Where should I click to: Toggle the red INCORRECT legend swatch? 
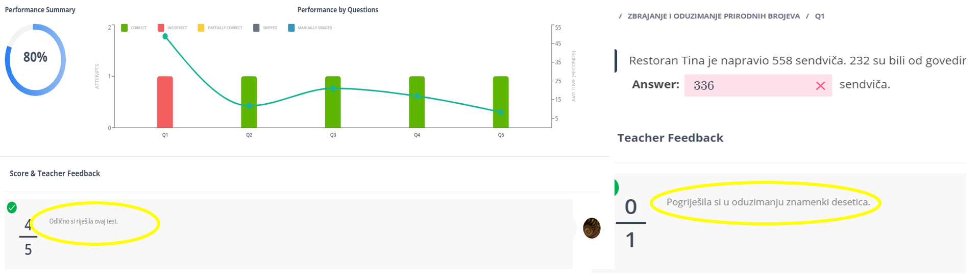click(161, 28)
